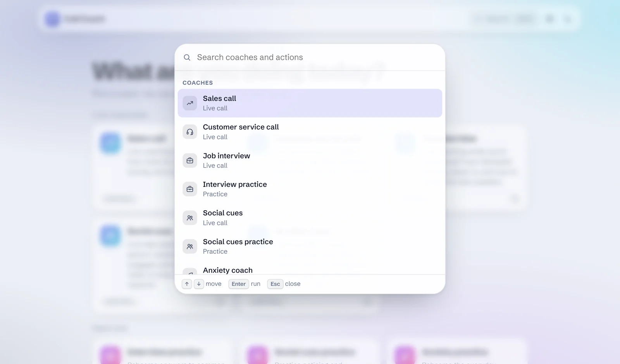The image size is (620, 364).
Task: Click the search magnifier icon
Action: pyautogui.click(x=187, y=57)
